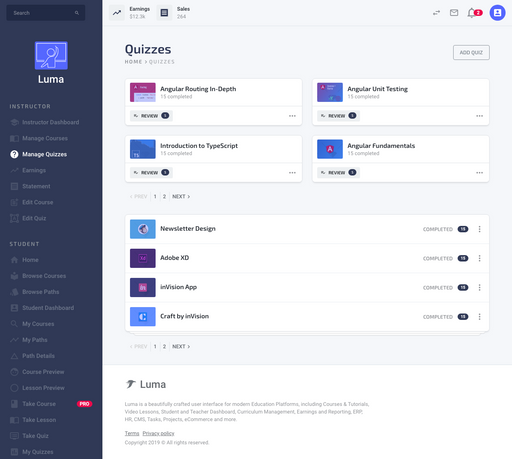512x459 pixels.
Task: Click the search magnifier icon in sidebar
Action: 77,13
